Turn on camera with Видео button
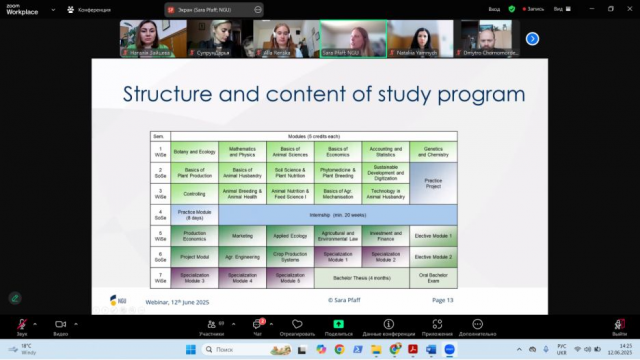The image size is (640, 360). tap(60, 327)
